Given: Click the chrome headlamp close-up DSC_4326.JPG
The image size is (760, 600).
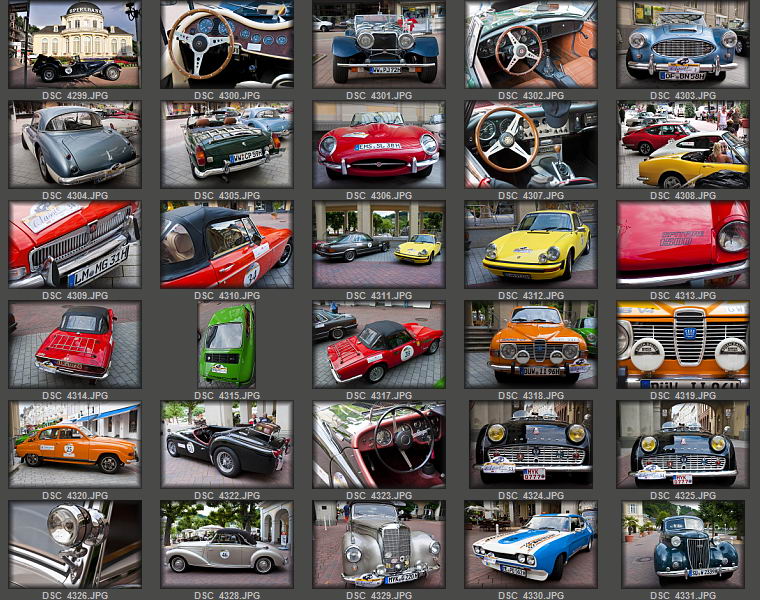Looking at the screenshot, I should coord(75,544).
